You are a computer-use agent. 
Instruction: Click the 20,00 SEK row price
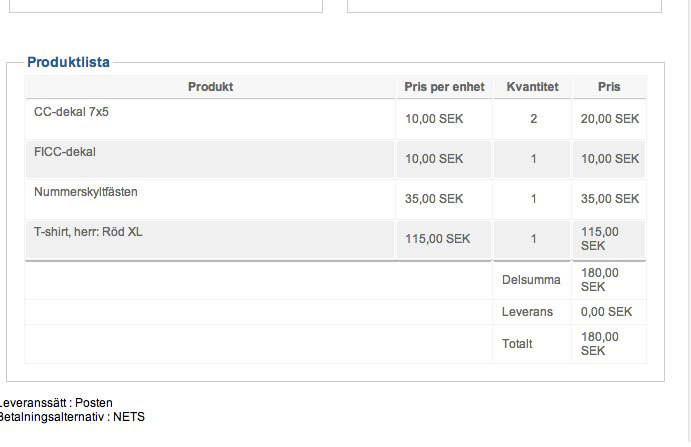[x=609, y=119]
